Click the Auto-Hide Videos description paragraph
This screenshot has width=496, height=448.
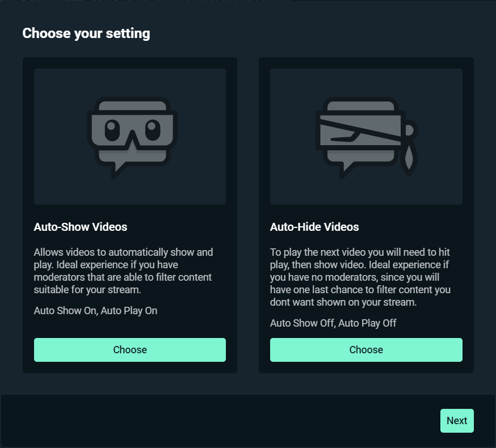coord(360,277)
